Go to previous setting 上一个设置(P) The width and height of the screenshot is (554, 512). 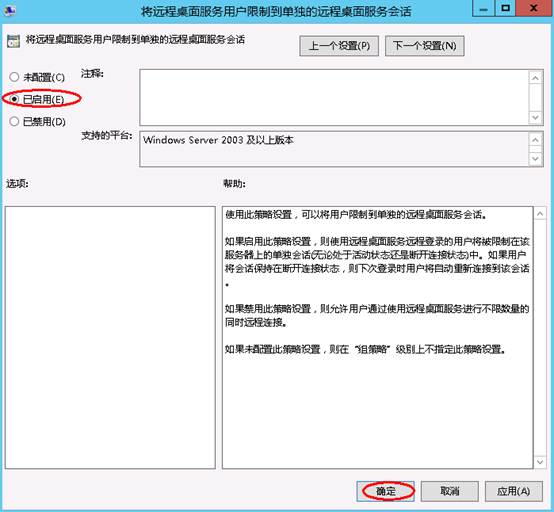pos(339,46)
